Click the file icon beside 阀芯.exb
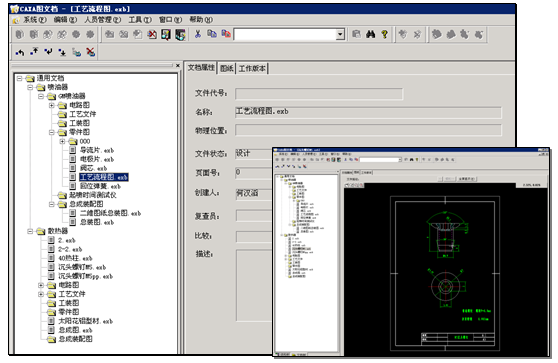This screenshot has height=363, width=558. (x=73, y=168)
